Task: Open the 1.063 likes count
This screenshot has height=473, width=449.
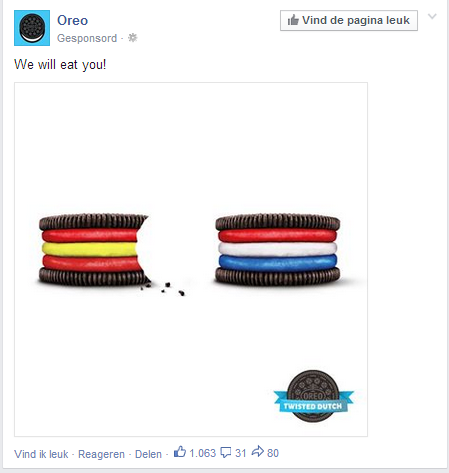Action: (x=203, y=453)
